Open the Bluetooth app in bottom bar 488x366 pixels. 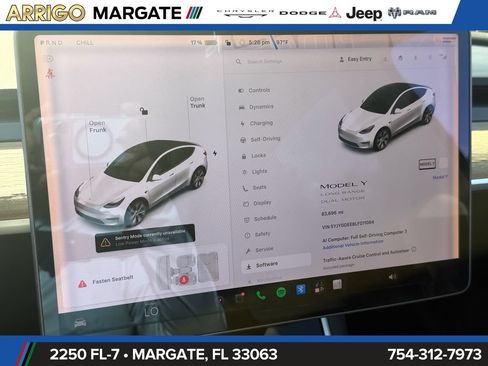(301, 290)
